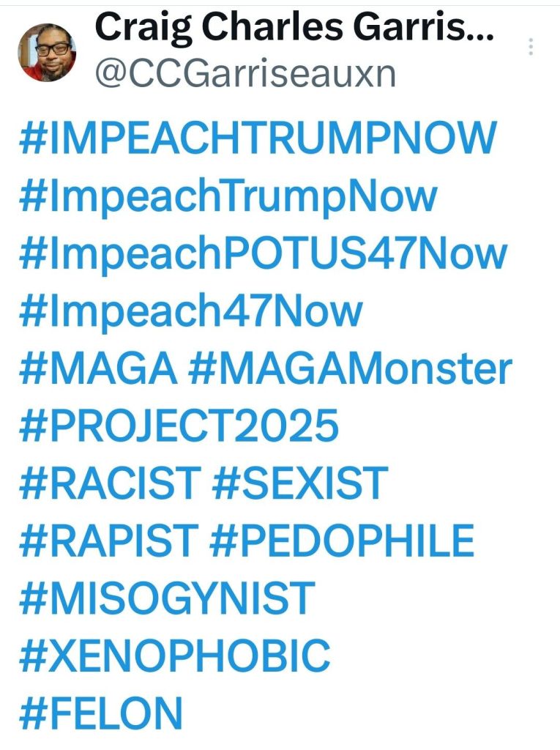Open the all-caps #IMPEACHTRUMPNOW hashtag
The height and width of the screenshot is (750, 560).
258,138
